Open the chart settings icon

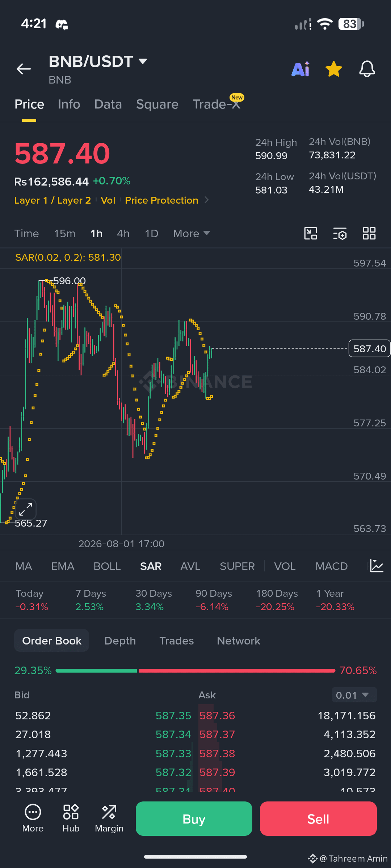pyautogui.click(x=340, y=233)
